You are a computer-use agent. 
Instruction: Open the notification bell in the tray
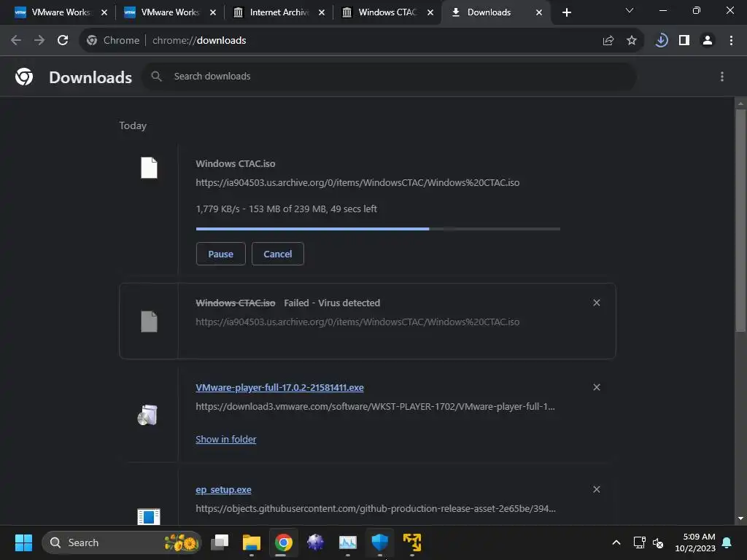click(727, 542)
